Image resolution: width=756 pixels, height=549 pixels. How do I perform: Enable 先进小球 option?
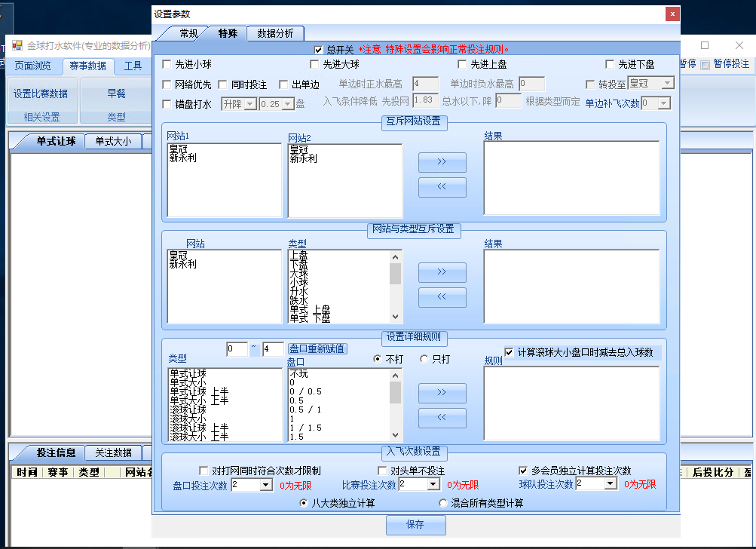click(x=167, y=64)
